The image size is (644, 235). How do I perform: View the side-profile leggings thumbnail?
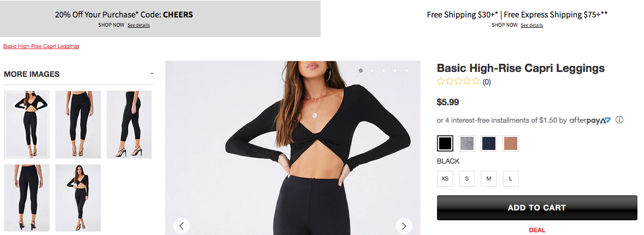point(129,124)
